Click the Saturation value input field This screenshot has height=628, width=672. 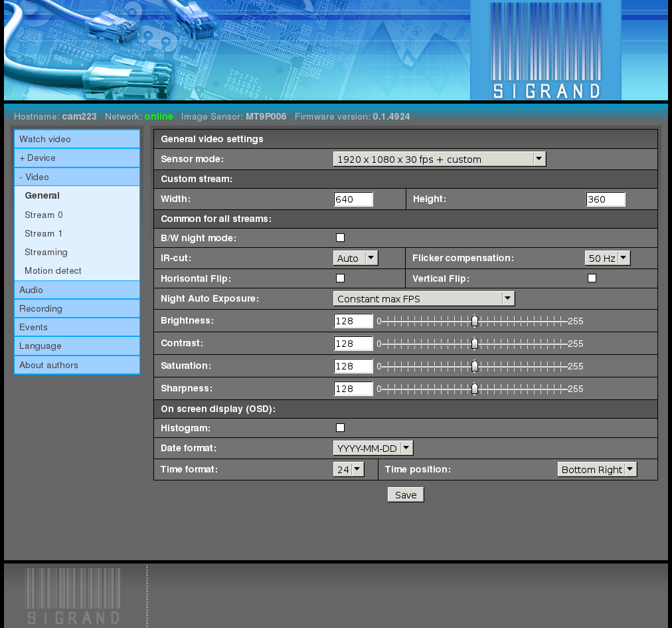(353, 366)
